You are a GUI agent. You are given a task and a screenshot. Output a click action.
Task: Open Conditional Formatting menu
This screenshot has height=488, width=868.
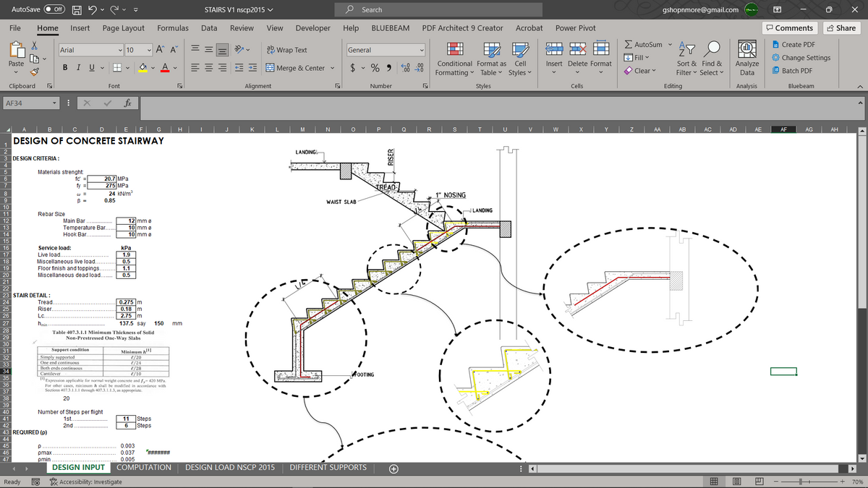(456, 58)
